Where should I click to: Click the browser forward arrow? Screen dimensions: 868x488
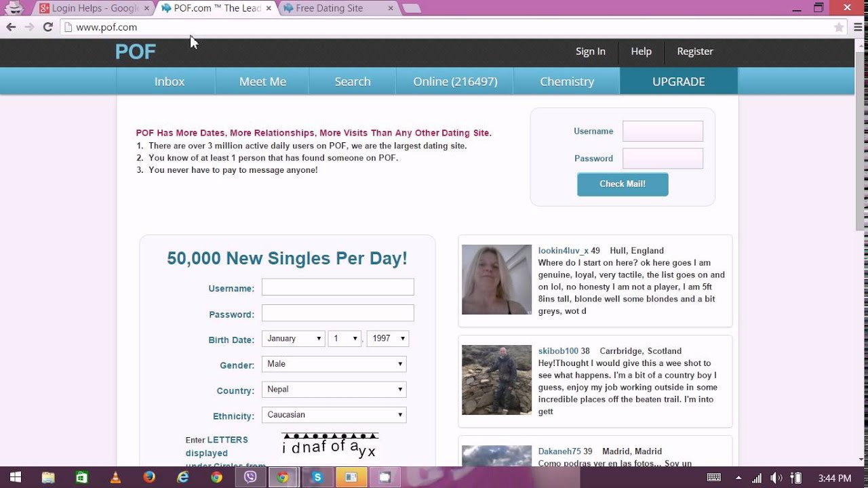point(29,27)
